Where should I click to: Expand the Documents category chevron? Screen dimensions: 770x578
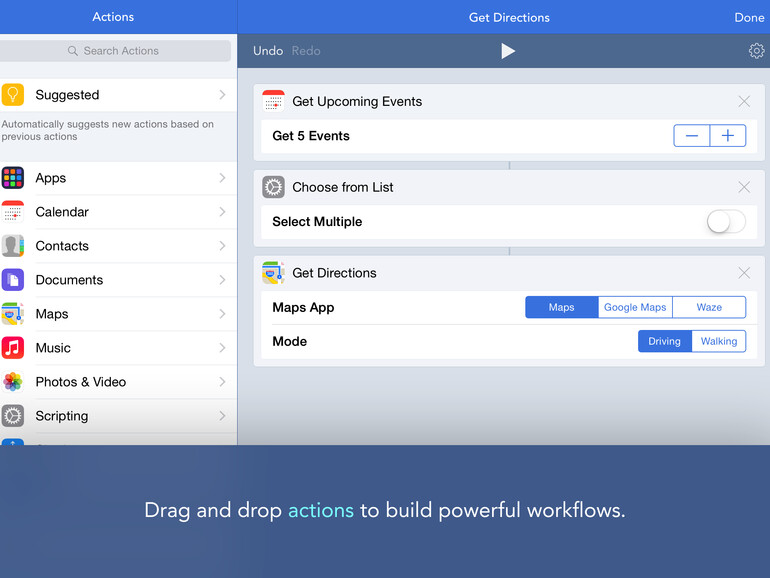(x=222, y=280)
